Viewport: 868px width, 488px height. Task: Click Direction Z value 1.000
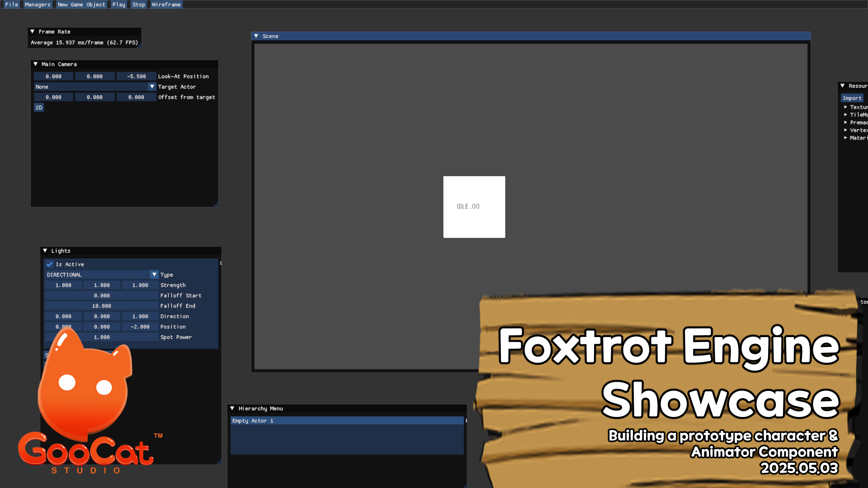pos(140,316)
